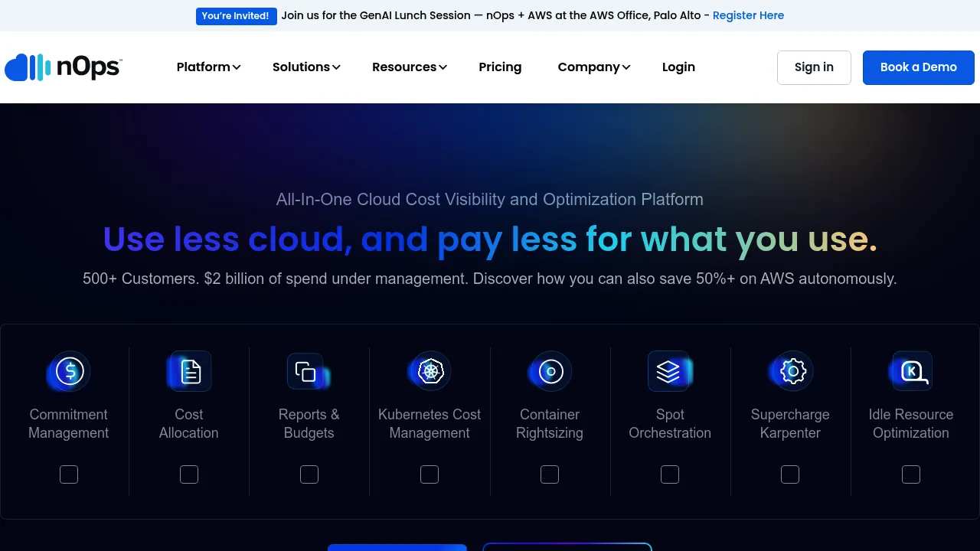Viewport: 980px width, 551px height.
Task: Toggle the Spot Orchestration checkbox
Action: pos(670,474)
